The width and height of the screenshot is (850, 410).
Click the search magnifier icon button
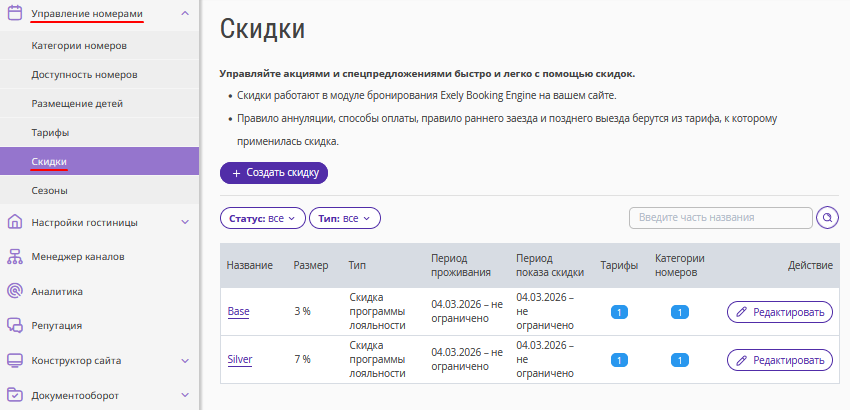click(x=827, y=218)
